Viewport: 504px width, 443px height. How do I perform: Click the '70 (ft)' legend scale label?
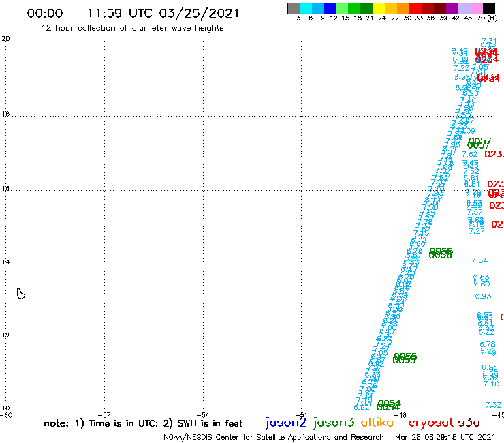[487, 18]
